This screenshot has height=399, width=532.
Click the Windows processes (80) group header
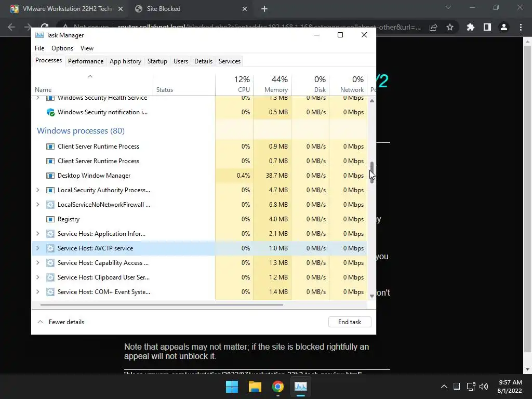[x=81, y=130]
